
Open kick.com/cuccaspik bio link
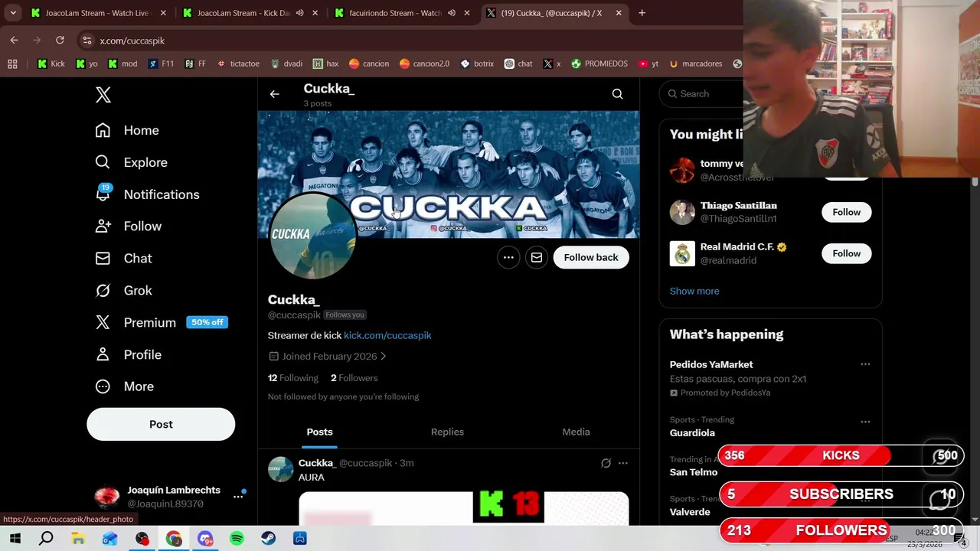tap(387, 335)
